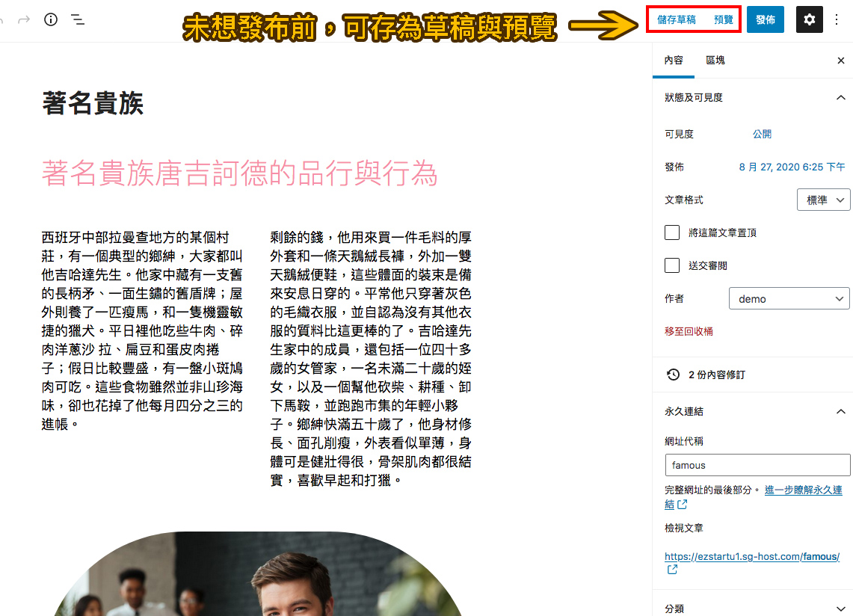Image resolution: width=853 pixels, height=616 pixels.
Task: Close the settings sidebar with the X icon
Action: (x=841, y=60)
